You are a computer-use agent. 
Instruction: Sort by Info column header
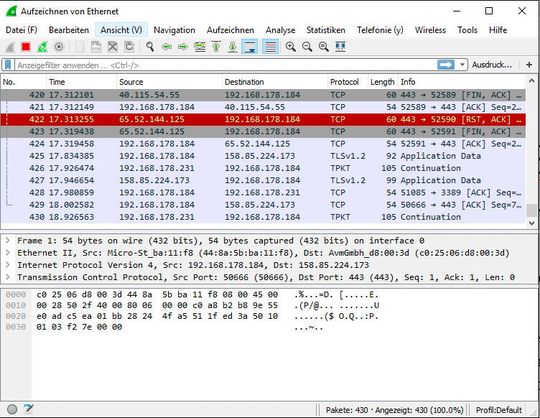pyautogui.click(x=461, y=82)
